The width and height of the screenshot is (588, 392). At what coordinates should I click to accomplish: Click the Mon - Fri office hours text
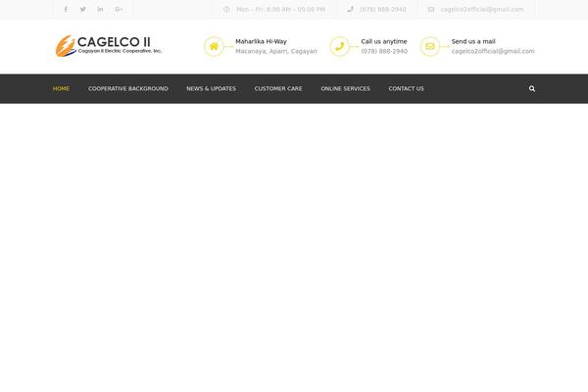click(281, 10)
